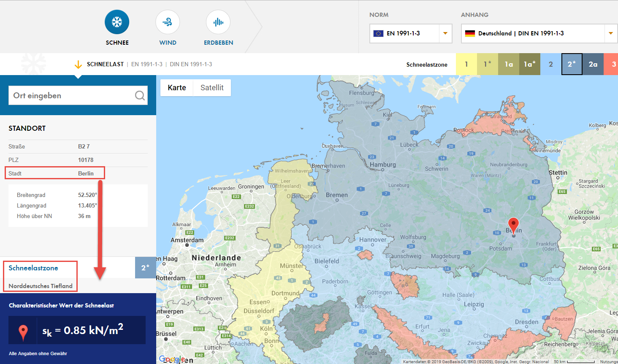618x364 pixels.
Task: Select snow load zone 1a* swatch
Action: pyautogui.click(x=530, y=64)
